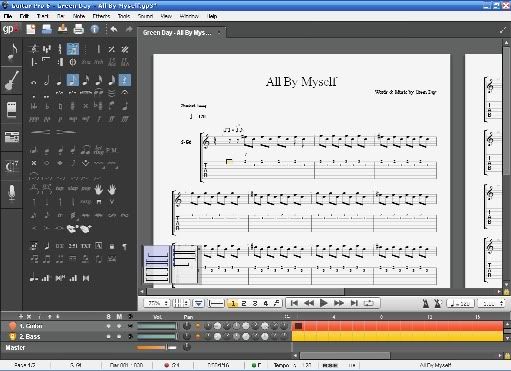
Task: Open the Edit menu
Action: 24,16
